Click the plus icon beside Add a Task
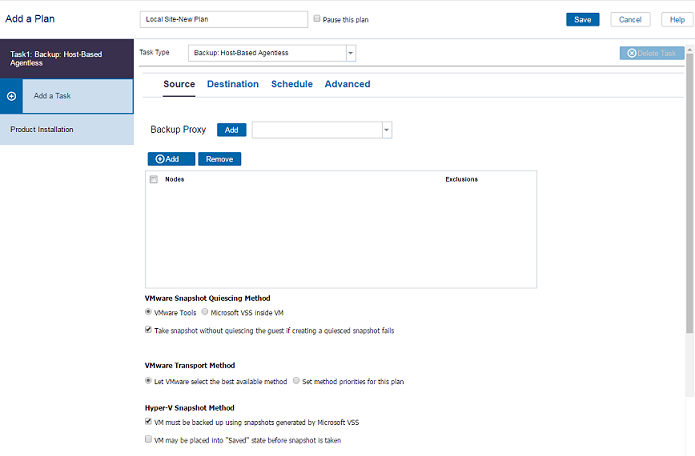The height and width of the screenshot is (456, 695). 12,96
